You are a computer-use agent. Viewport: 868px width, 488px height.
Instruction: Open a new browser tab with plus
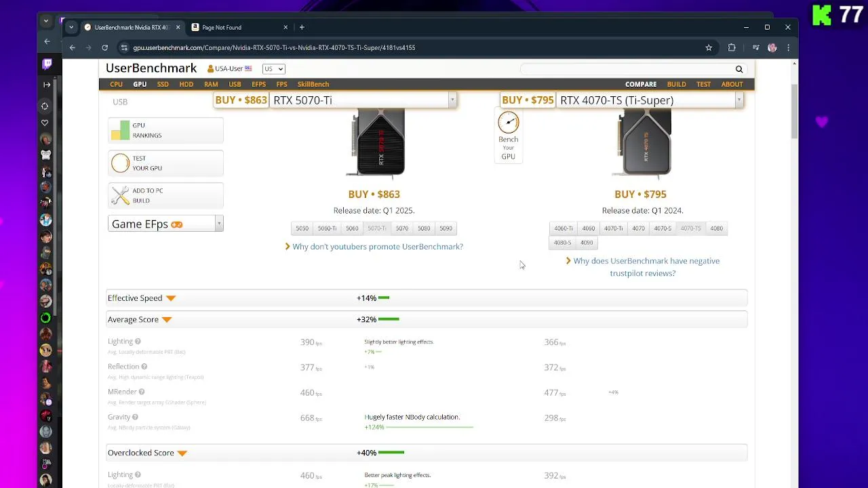(302, 27)
